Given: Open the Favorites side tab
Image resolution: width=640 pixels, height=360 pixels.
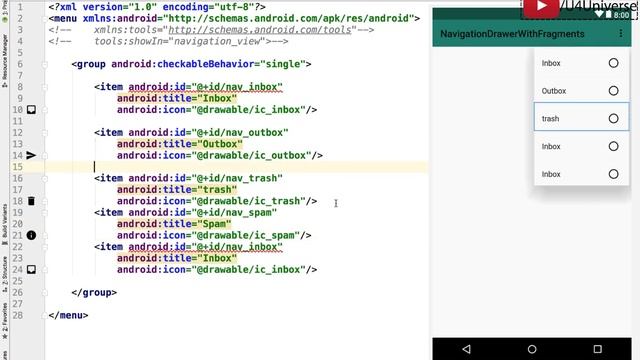Looking at the screenshot, I should pos(4,321).
